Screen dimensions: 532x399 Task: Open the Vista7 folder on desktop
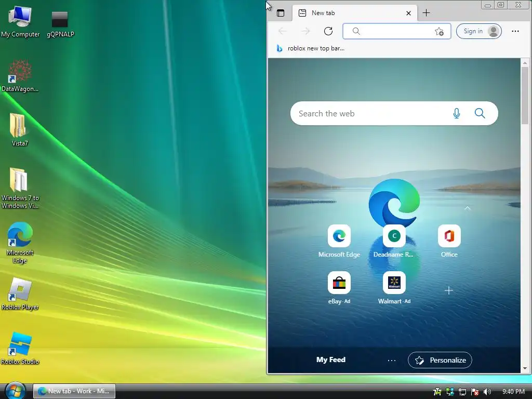point(19,130)
